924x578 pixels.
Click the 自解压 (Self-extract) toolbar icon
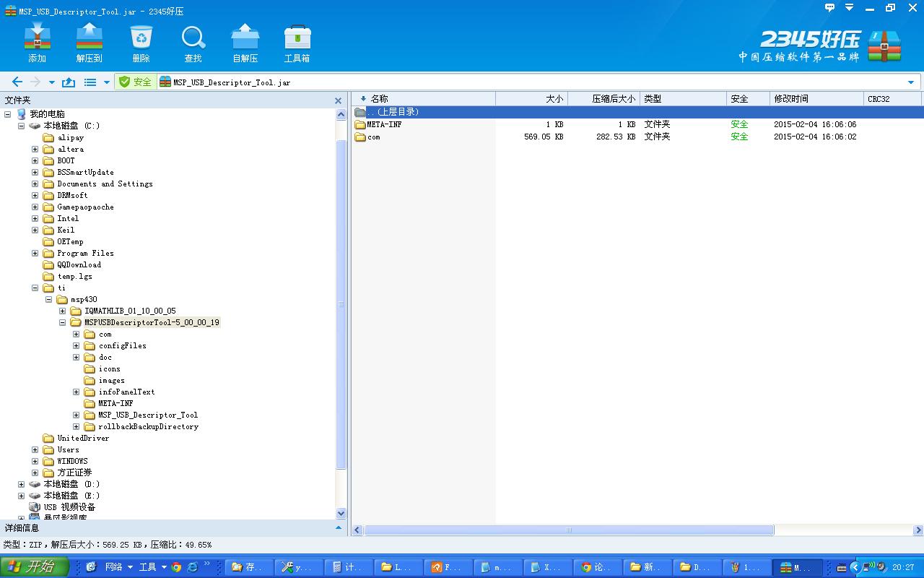(x=245, y=43)
